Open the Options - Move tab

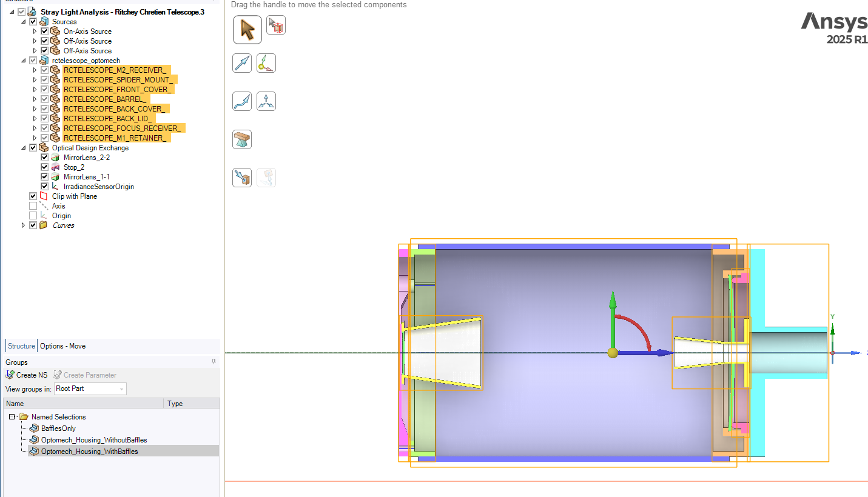(62, 346)
